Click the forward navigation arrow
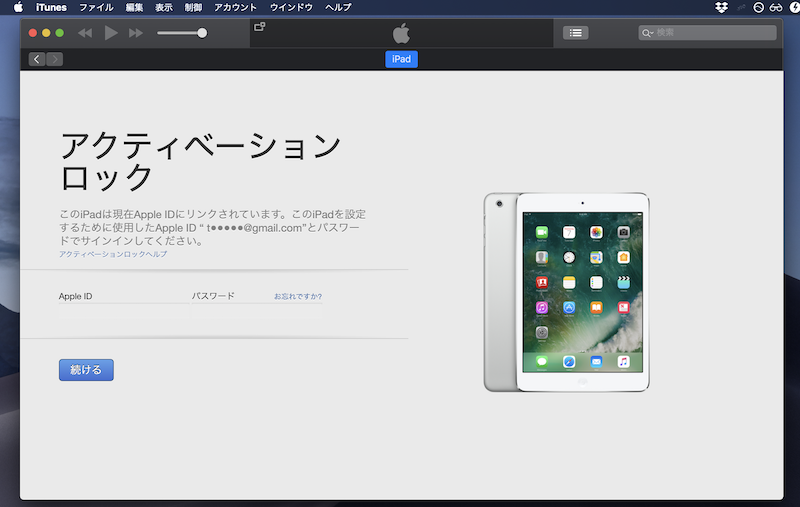 54,59
